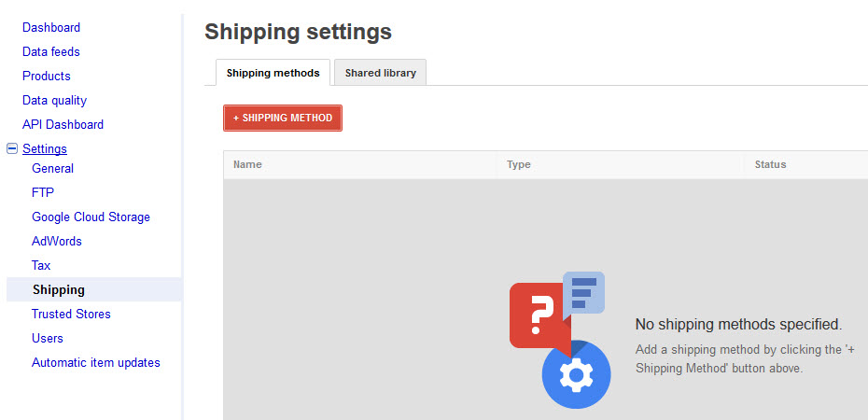Screen dimensions: 868x420
Task: Add a new shipping method
Action: pos(283,118)
